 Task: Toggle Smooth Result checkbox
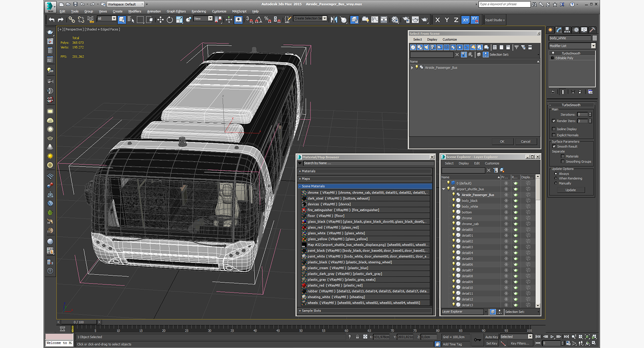[x=554, y=146]
